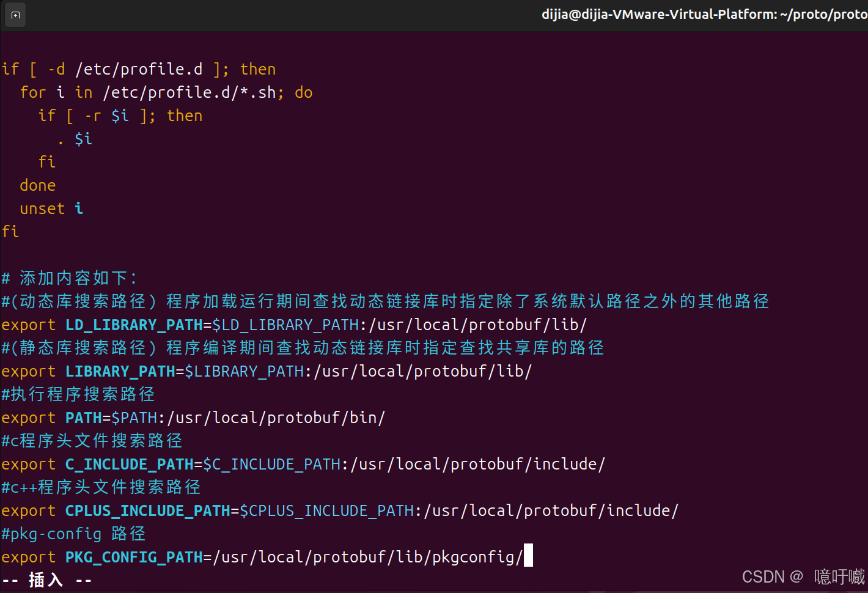Place cursor on LD_LIBRARY_PATH variable name
868x593 pixels.
click(134, 325)
